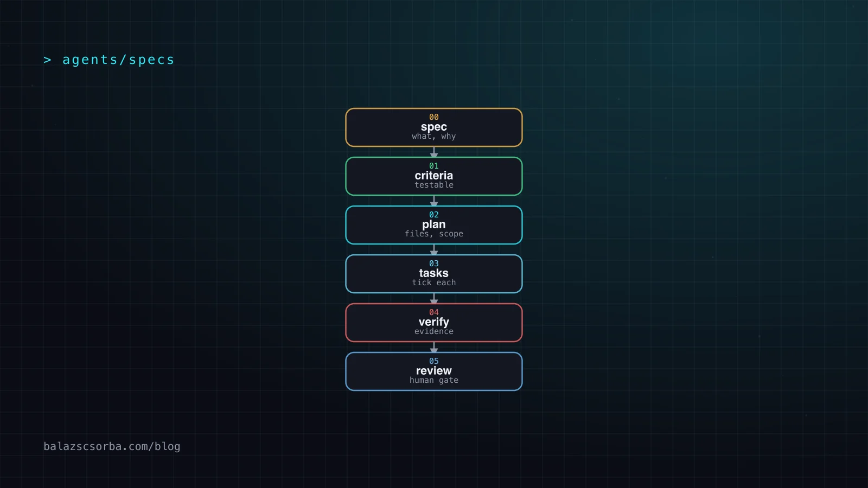Click the step number "05"
Viewport: 868px width, 488px height.
[434, 361]
